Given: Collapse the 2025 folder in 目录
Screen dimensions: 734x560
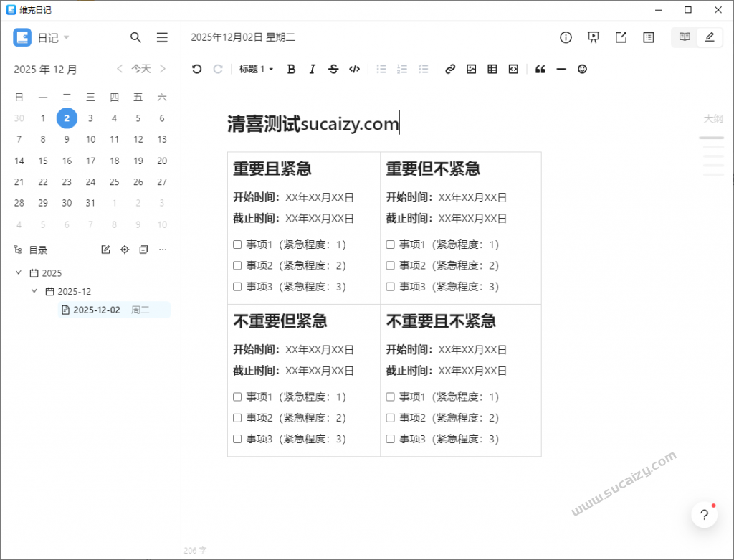Looking at the screenshot, I should click(x=18, y=272).
